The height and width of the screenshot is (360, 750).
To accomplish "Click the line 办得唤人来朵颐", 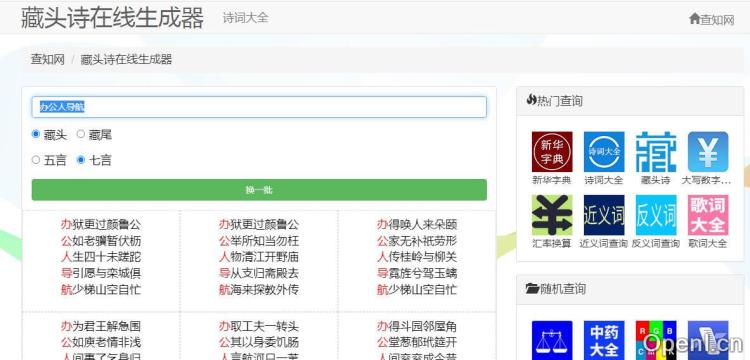I will point(417,224).
